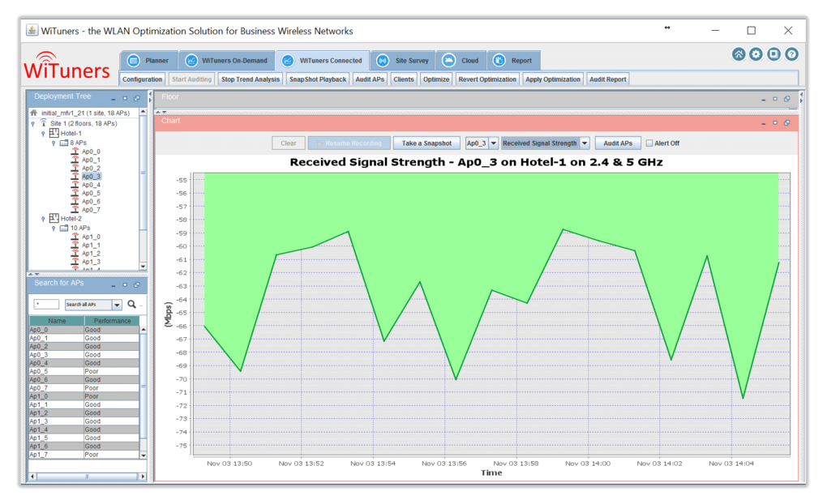Viewport: 827px width, 504px height.
Task: Collapse the 10 APs tree node
Action: [x=54, y=229]
